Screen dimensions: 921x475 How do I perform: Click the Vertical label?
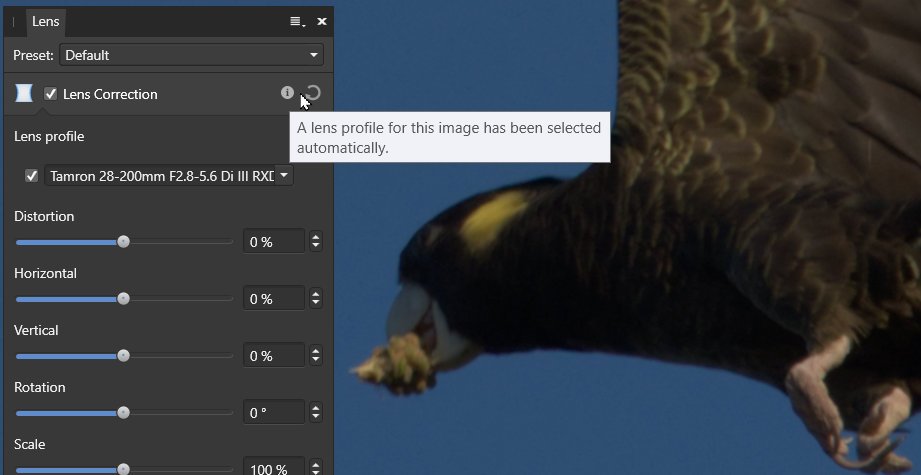coord(36,330)
